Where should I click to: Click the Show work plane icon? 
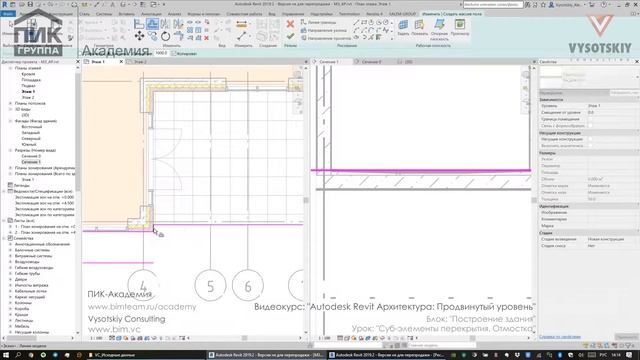point(419,25)
